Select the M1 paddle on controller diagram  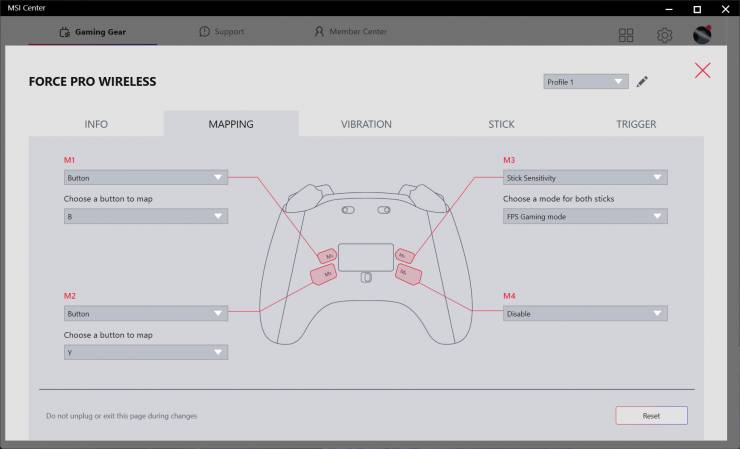tap(327, 256)
